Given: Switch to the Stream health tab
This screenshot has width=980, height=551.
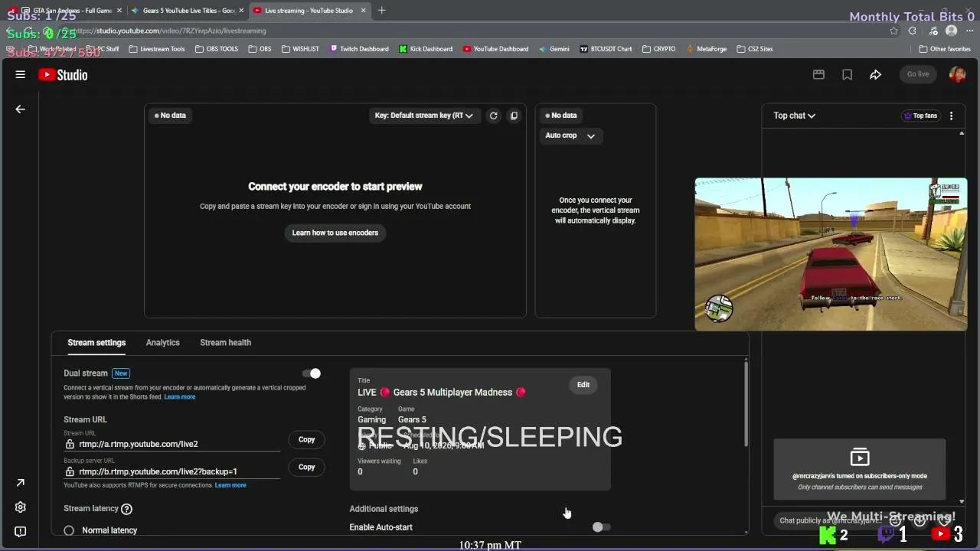Looking at the screenshot, I should [225, 343].
